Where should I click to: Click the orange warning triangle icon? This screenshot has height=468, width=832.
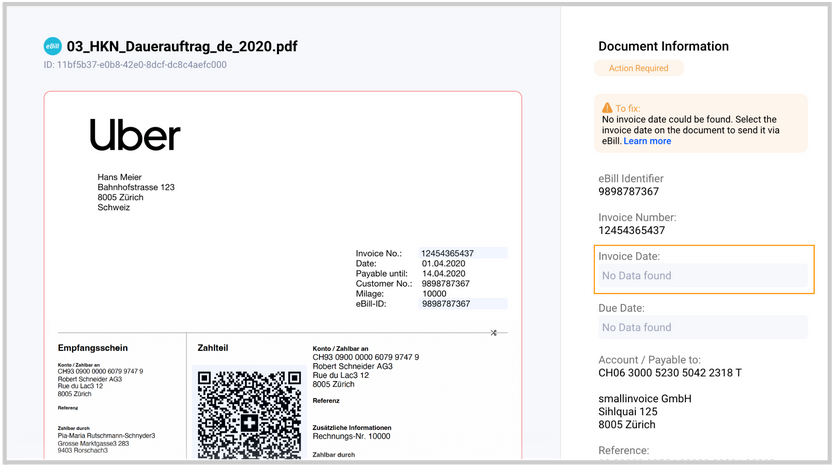[607, 108]
